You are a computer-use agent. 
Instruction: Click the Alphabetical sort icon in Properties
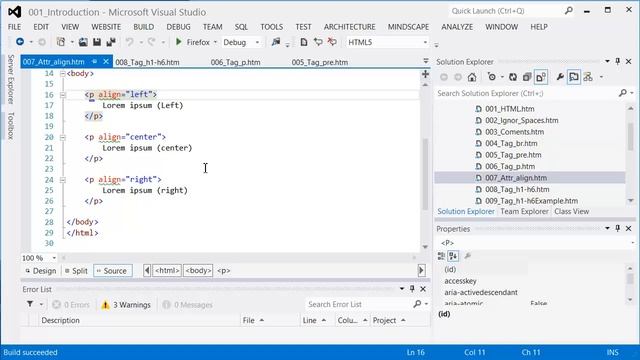click(453, 256)
